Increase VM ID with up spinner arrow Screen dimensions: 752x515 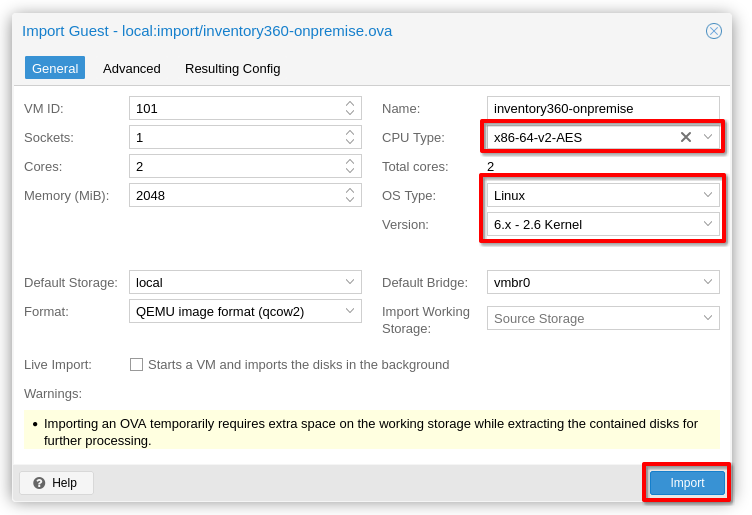pyautogui.click(x=350, y=104)
